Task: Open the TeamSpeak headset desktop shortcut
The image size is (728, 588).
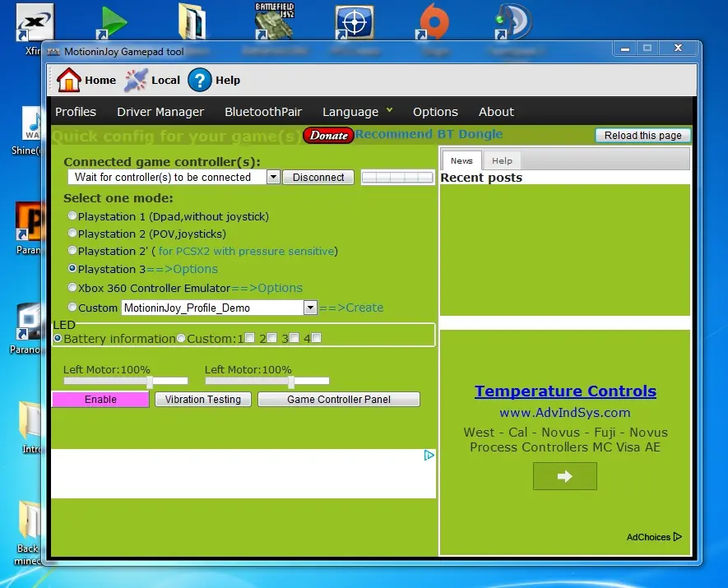Action: 514,22
